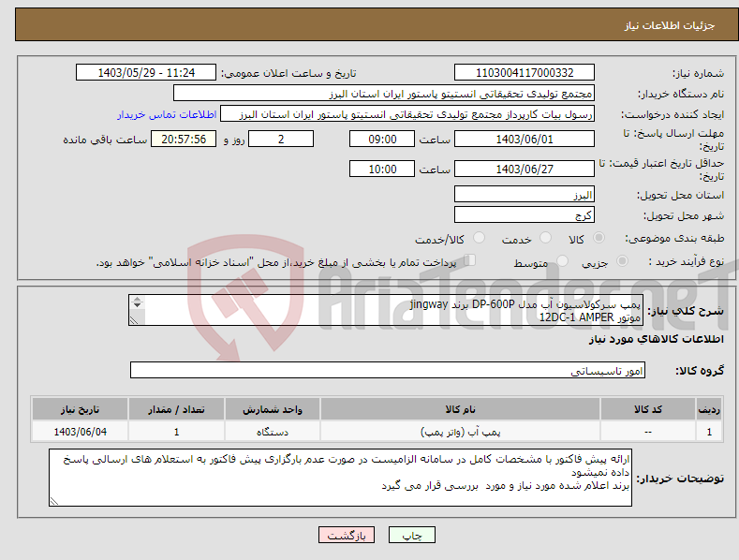The width and height of the screenshot is (739, 560).
Task: Click the جزئیات اطلاعات نیاز header title
Action: click(670, 25)
